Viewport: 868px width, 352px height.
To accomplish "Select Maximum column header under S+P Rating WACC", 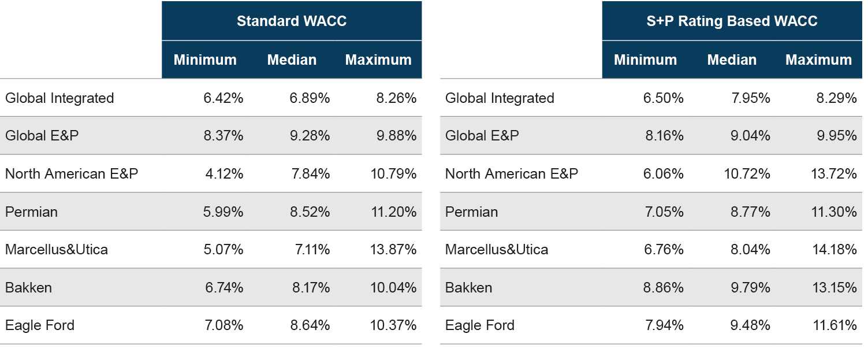I will click(x=818, y=60).
